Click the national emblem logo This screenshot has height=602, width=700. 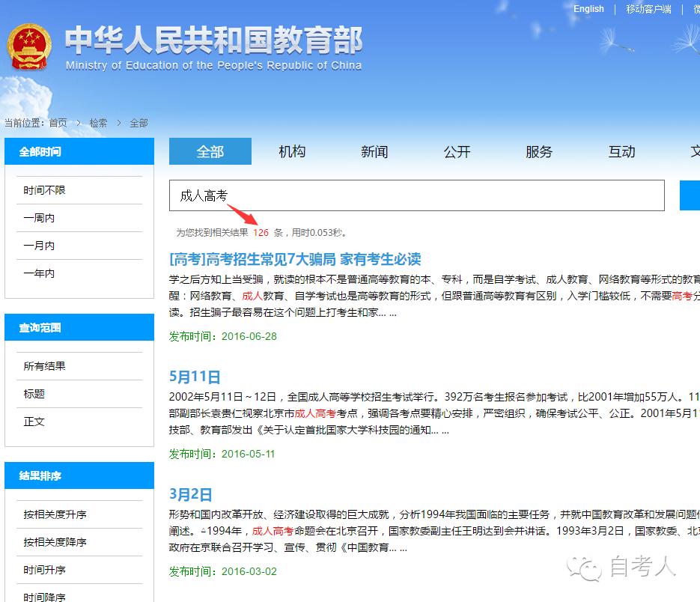point(30,45)
